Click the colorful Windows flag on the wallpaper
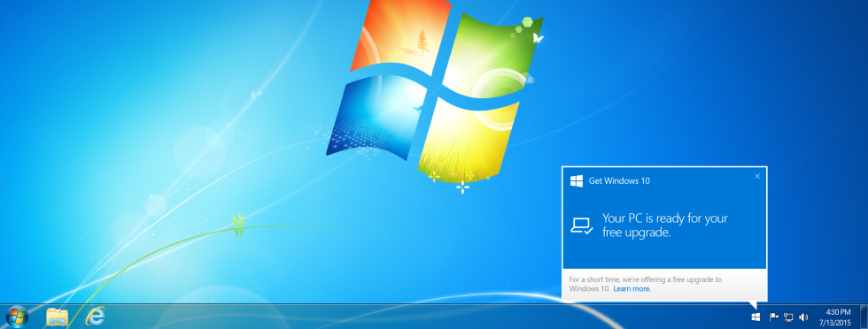The width and height of the screenshot is (868, 329). tap(435, 88)
